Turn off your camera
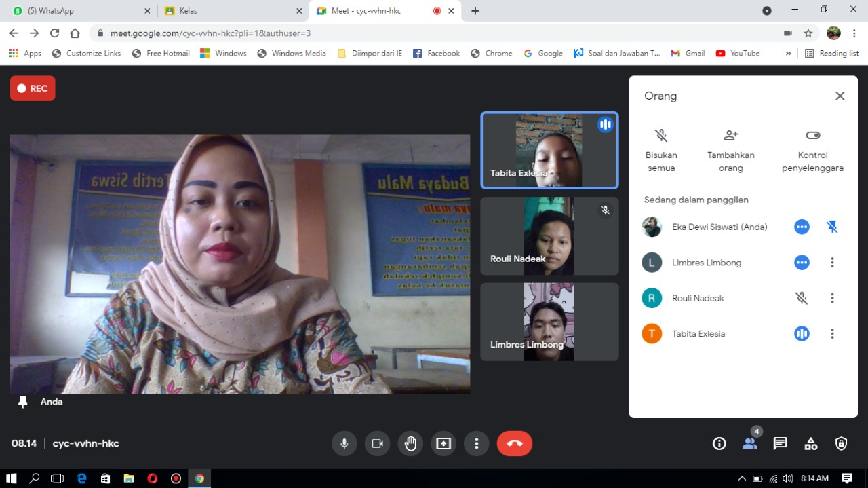 coord(377,443)
